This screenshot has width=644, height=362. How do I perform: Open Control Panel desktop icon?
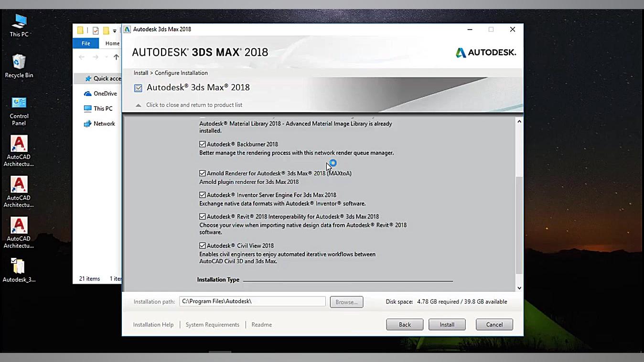19,111
